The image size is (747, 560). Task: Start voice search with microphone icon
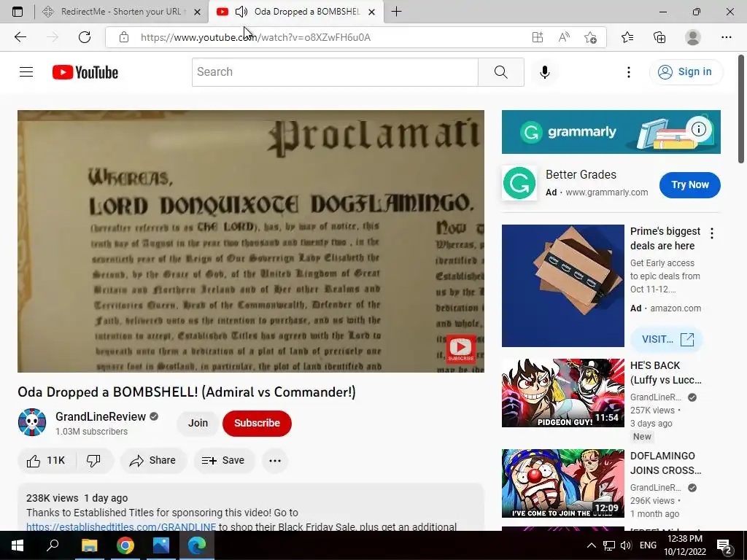[x=544, y=72]
